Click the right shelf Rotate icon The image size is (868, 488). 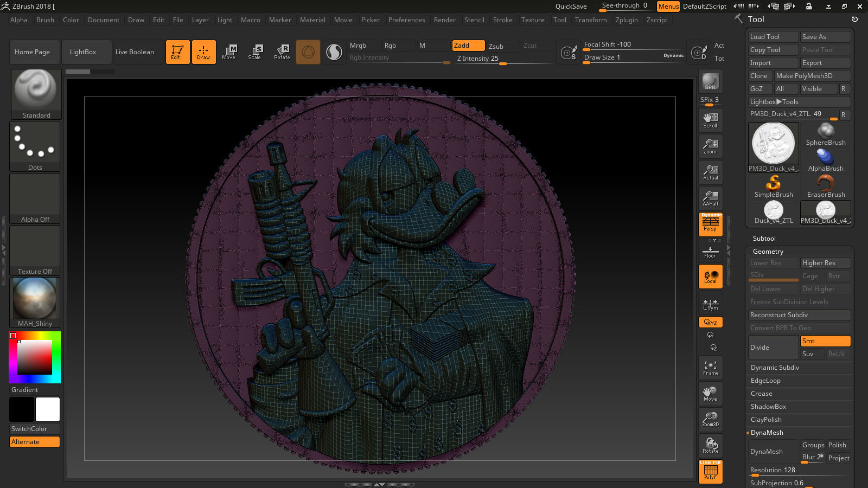[x=710, y=446]
